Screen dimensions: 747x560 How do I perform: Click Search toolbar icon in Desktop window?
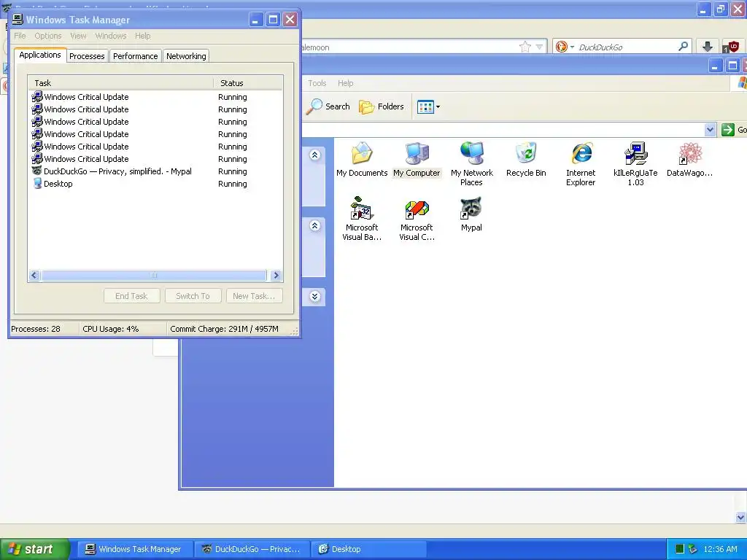tap(328, 106)
